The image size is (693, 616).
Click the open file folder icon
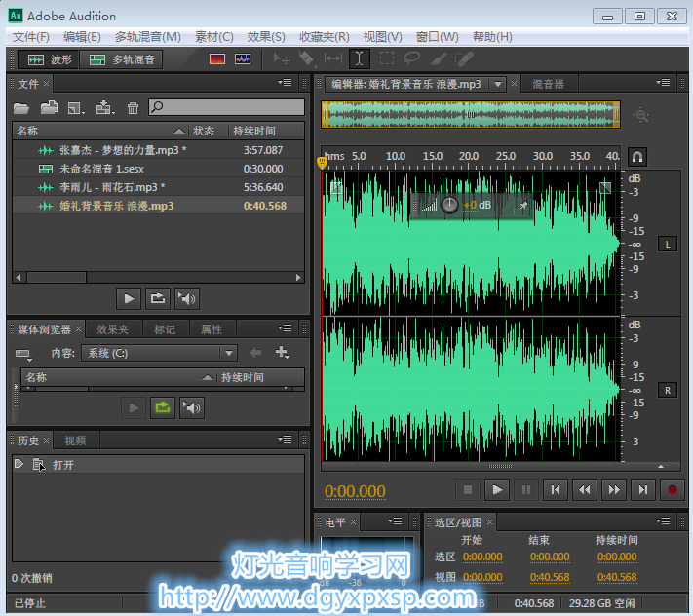point(21,108)
